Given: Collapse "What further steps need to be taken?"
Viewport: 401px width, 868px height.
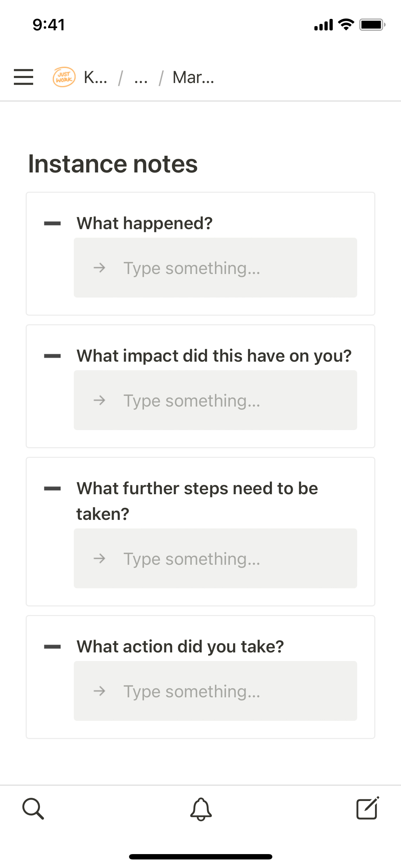Looking at the screenshot, I should [x=52, y=489].
